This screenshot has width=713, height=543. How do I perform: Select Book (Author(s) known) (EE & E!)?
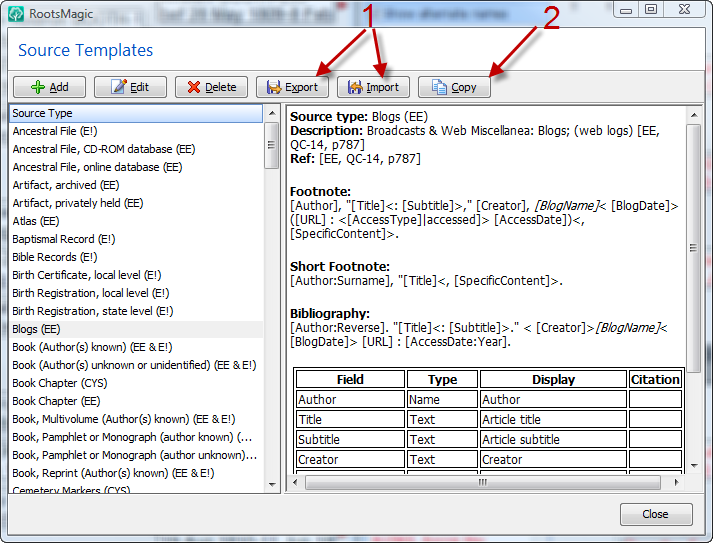[136, 347]
